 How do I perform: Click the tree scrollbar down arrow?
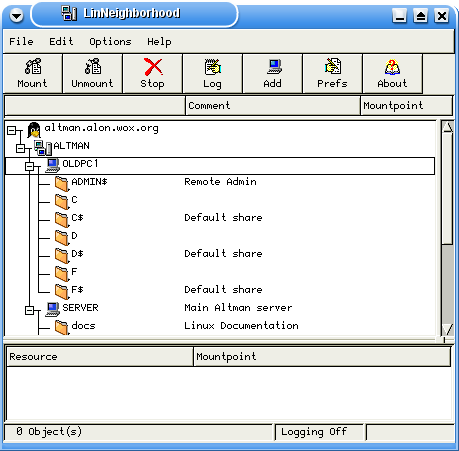[x=447, y=329]
